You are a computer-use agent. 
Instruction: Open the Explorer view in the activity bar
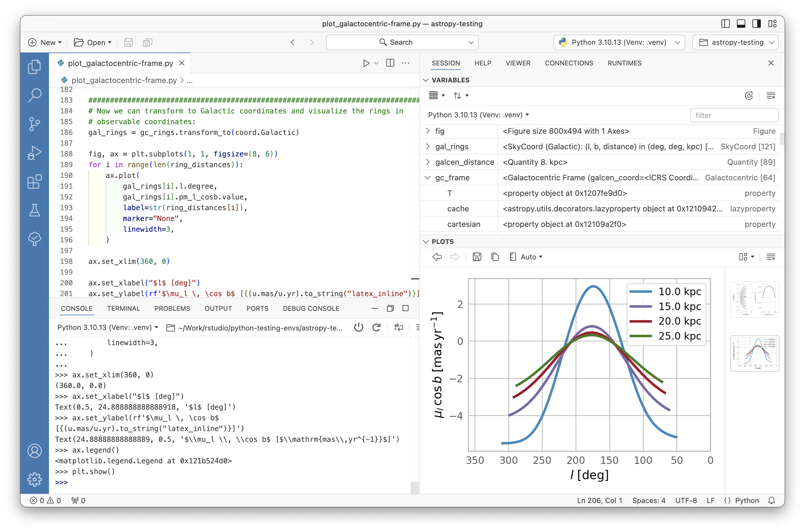(x=34, y=67)
